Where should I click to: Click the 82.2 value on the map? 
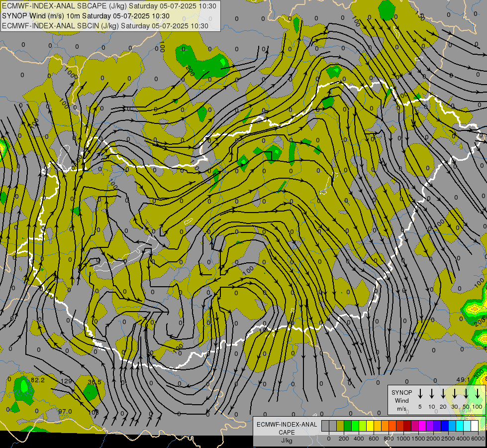coord(38,380)
